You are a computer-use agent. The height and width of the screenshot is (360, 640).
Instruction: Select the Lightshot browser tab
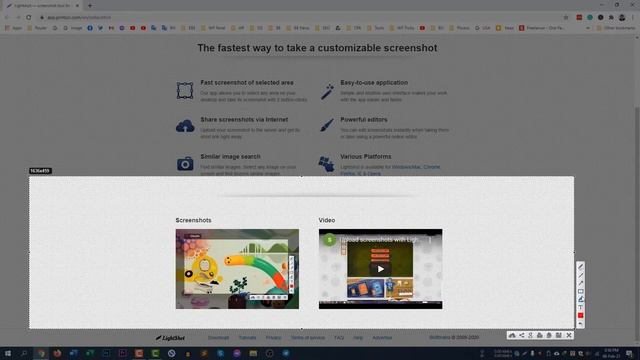click(43, 6)
